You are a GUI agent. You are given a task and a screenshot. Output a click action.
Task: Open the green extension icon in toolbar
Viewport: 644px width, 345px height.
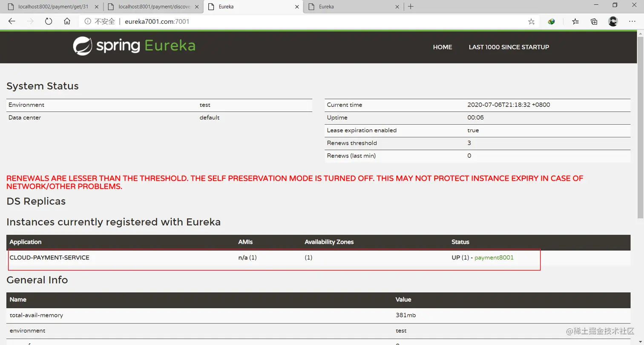pos(552,21)
